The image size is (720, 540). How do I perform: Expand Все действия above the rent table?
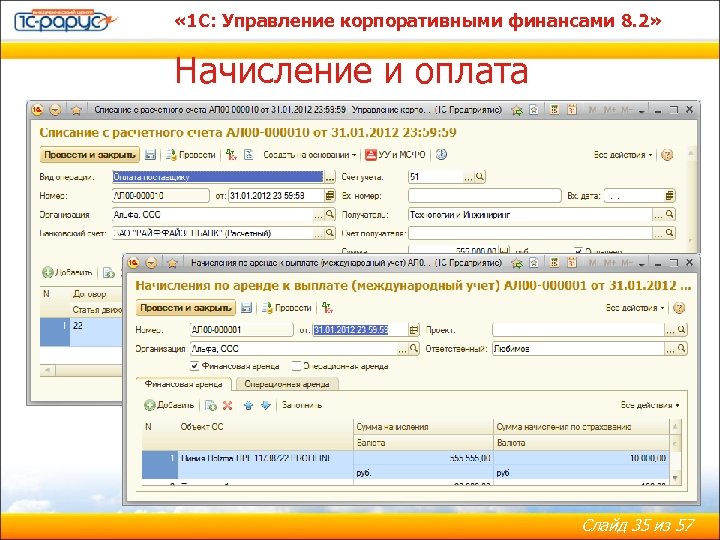(650, 405)
